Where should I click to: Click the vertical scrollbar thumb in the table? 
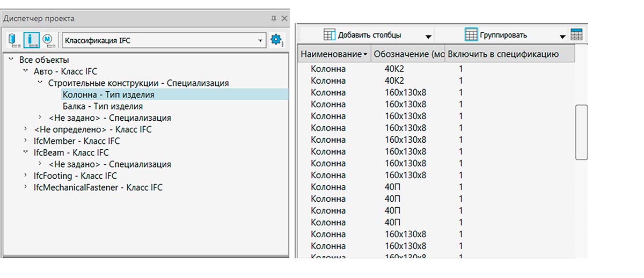coord(581,132)
